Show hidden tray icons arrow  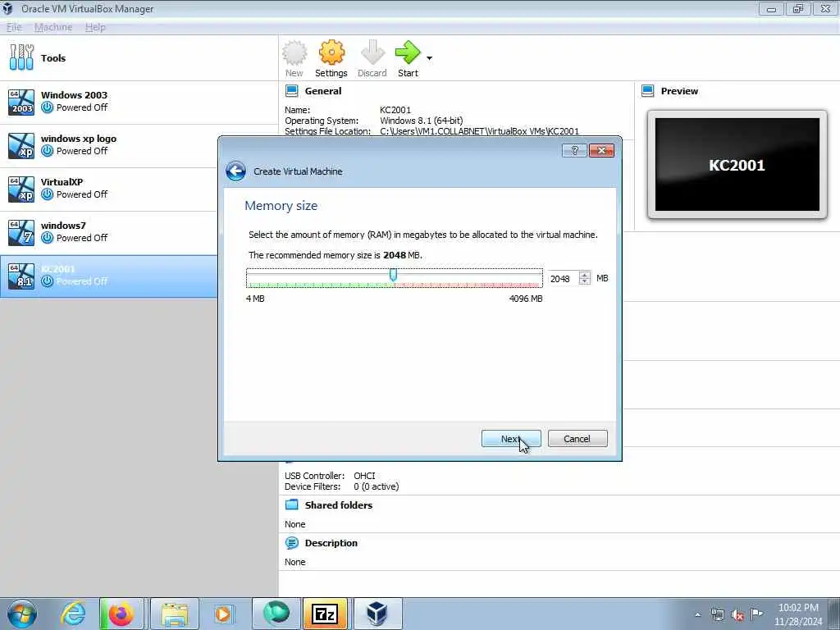[x=697, y=614]
